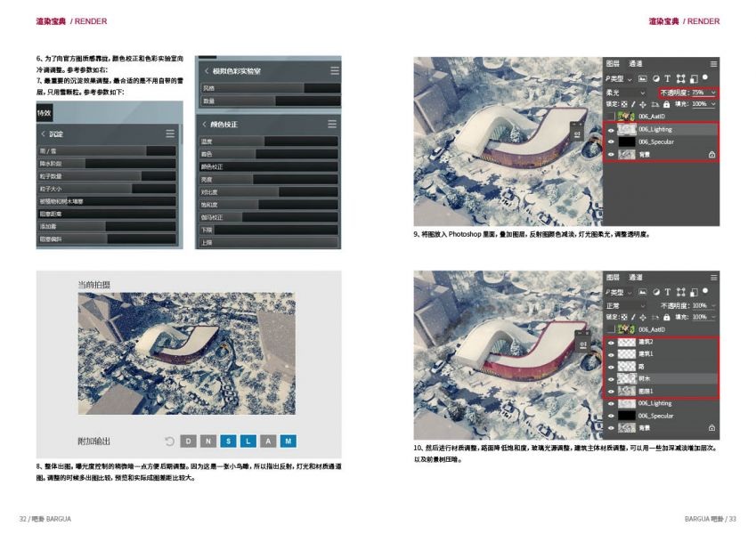Open the 柔光 blend mode dropdown
Screen dimensions: 756x534
(x=627, y=92)
